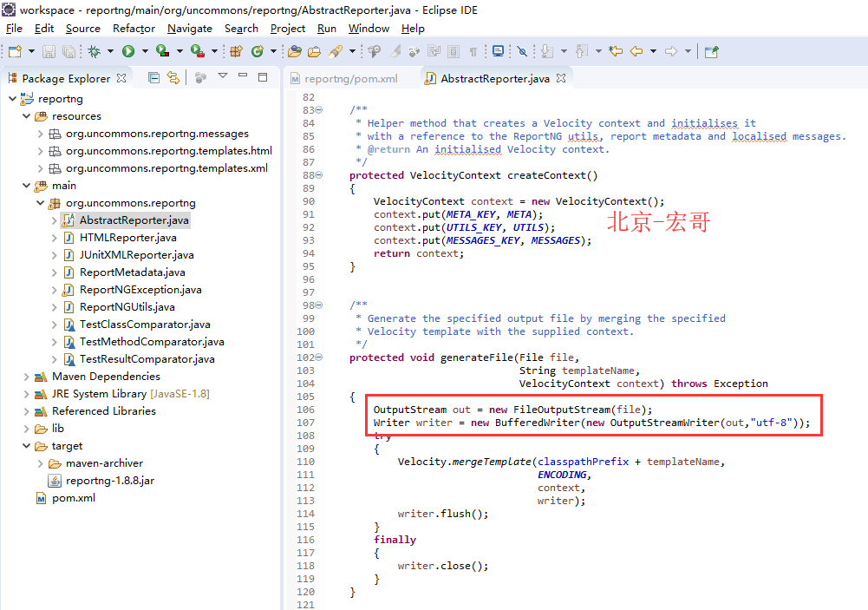Open the Refactor menu
This screenshot has height=610, width=868.
point(134,29)
